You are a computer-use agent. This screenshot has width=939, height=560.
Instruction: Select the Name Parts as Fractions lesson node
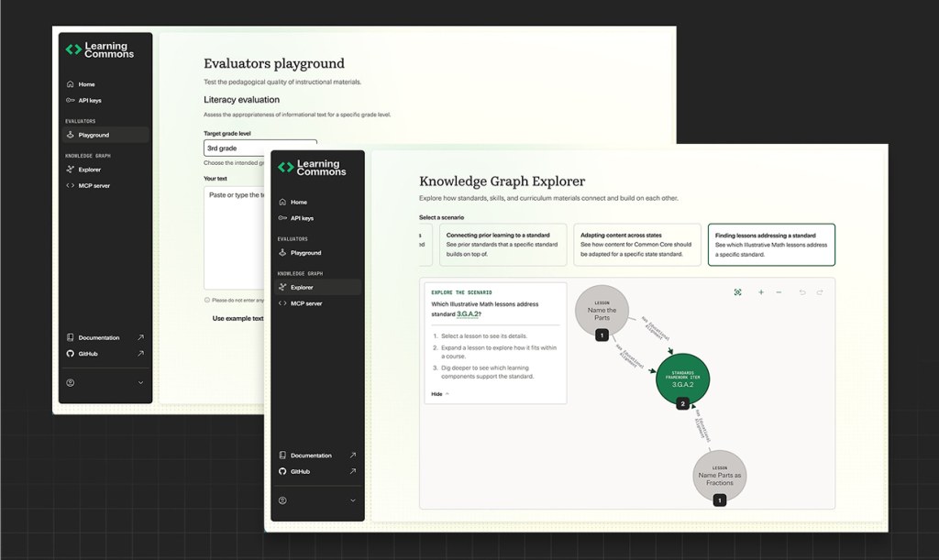click(x=720, y=477)
